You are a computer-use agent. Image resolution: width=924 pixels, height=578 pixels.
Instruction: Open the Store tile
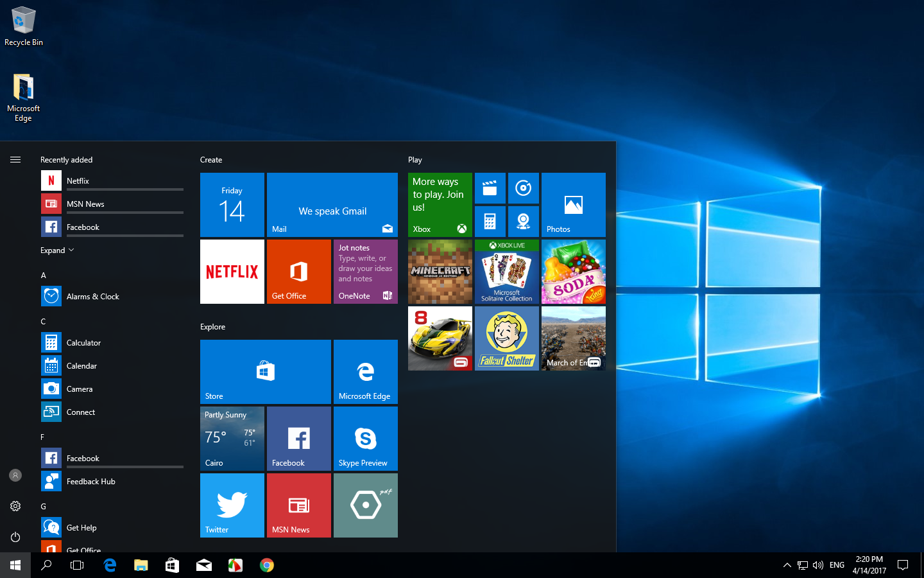pyautogui.click(x=266, y=372)
